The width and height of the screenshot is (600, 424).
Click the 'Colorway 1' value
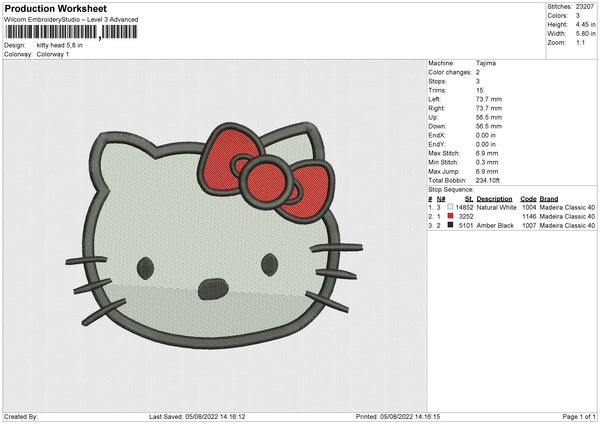[x=53, y=54]
